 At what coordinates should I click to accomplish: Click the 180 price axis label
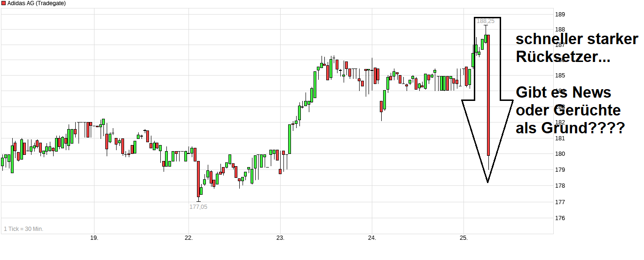[x=560, y=154]
